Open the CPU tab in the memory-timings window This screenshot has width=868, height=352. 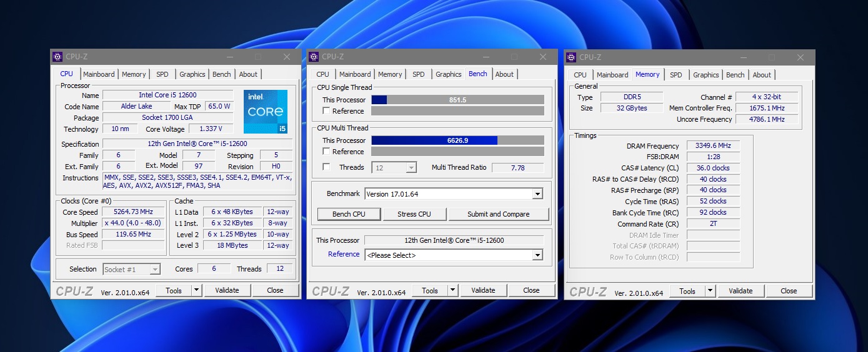point(581,75)
